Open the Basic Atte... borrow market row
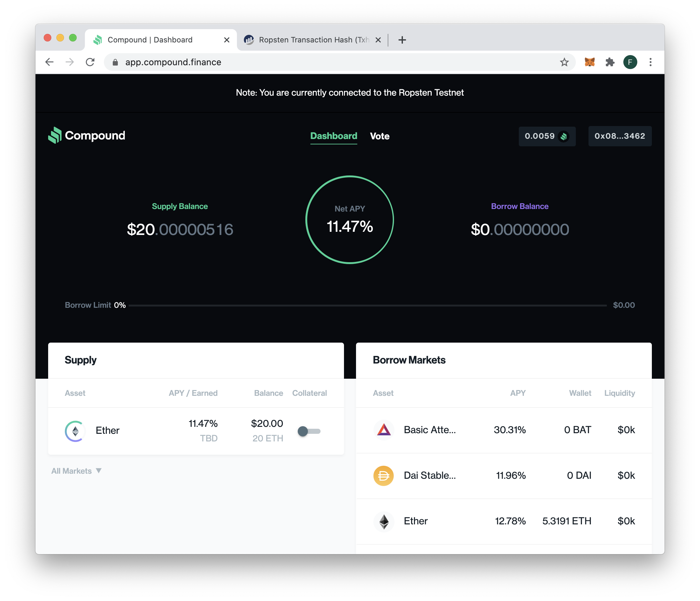 pyautogui.click(x=504, y=430)
